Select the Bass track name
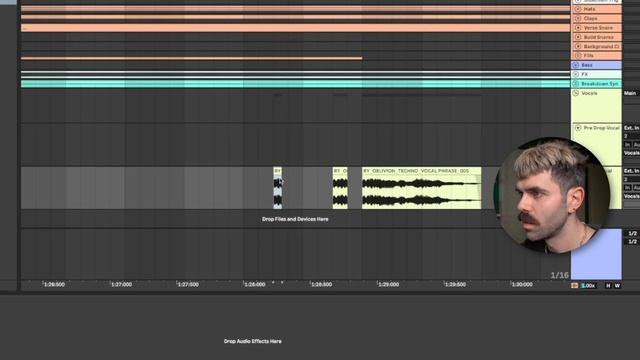The height and width of the screenshot is (360, 640). click(x=587, y=65)
